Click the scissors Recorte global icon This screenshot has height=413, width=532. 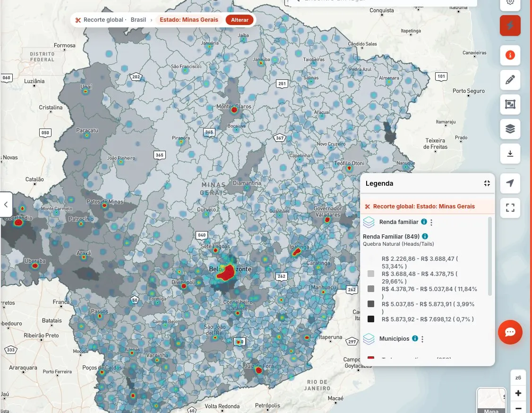[78, 20]
